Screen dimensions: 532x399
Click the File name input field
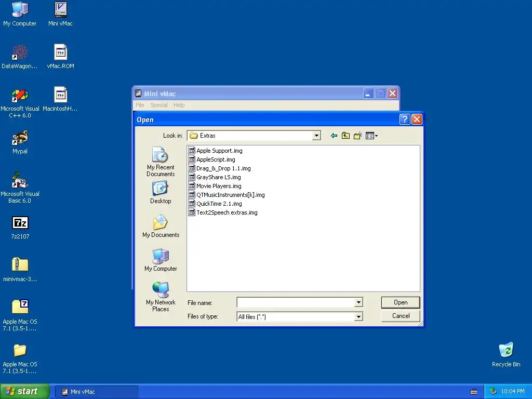(296, 302)
